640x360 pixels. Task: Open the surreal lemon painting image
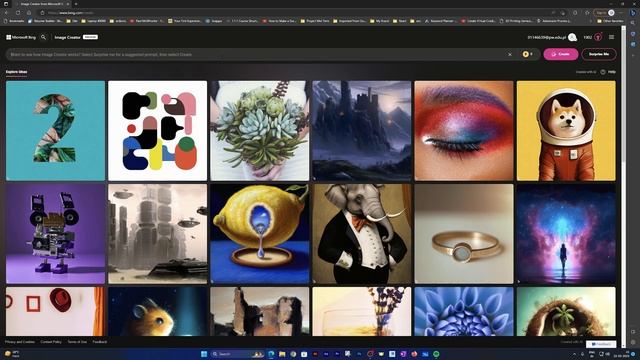click(260, 233)
